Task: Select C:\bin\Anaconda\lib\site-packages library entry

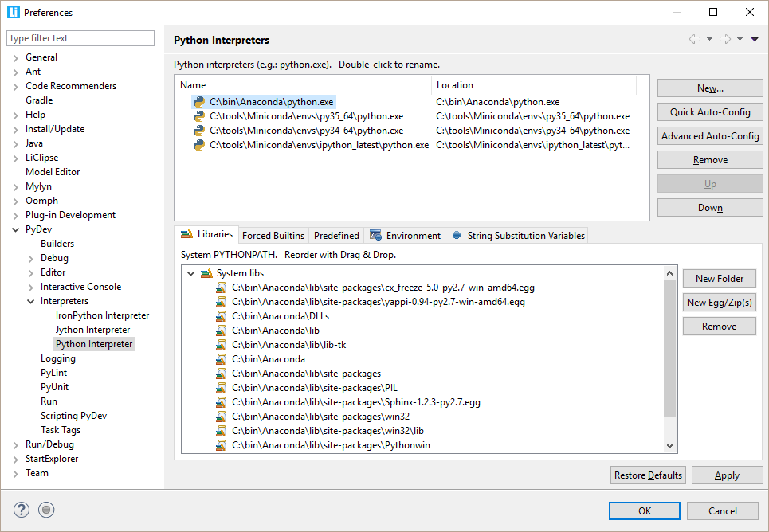Action: point(306,374)
